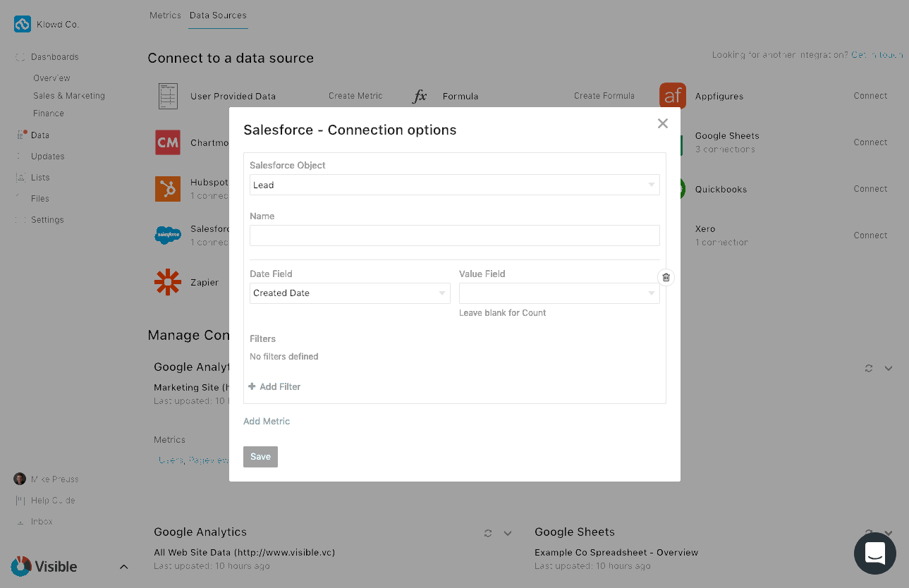The width and height of the screenshot is (909, 588).
Task: Expand the All Web Site Data connection chevron
Action: point(508,533)
